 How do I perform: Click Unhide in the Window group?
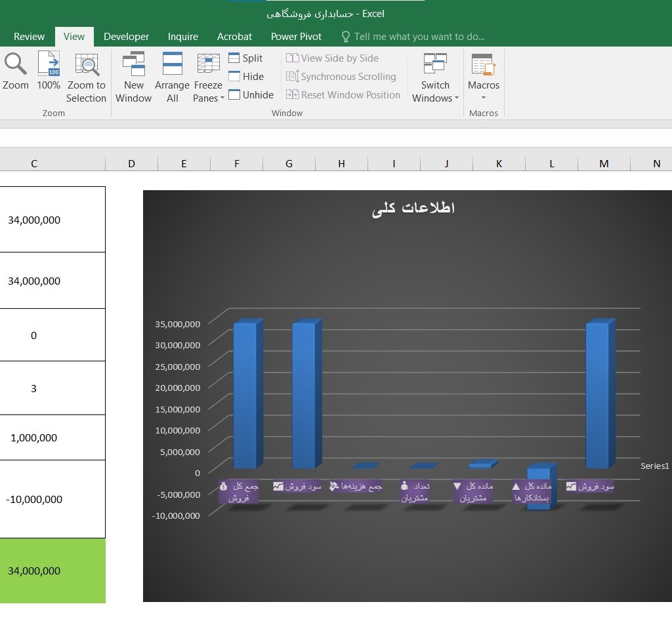point(251,94)
